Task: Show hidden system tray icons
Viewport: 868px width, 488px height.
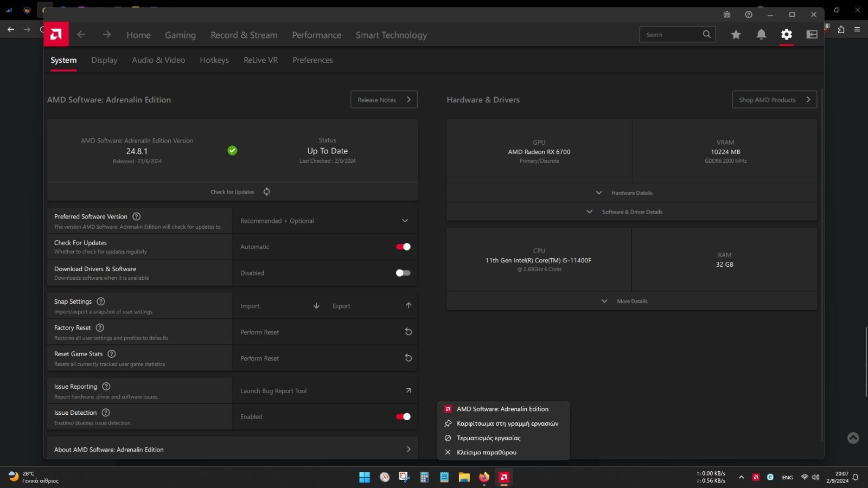Action: [741, 477]
